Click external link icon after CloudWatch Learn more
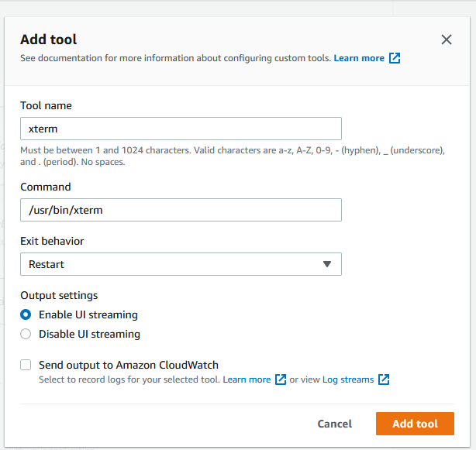476x450 pixels. point(281,380)
